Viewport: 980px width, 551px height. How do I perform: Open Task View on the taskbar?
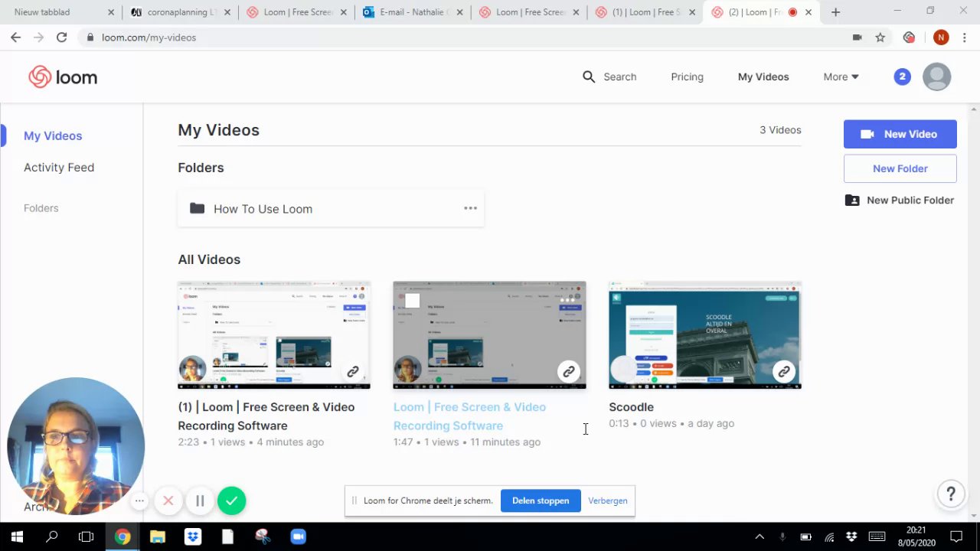[x=86, y=536]
